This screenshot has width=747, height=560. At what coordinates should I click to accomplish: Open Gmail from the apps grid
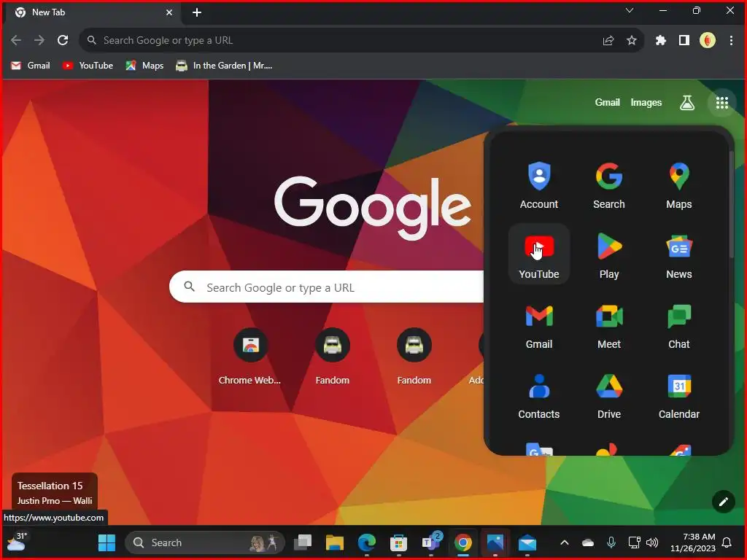[x=539, y=324]
